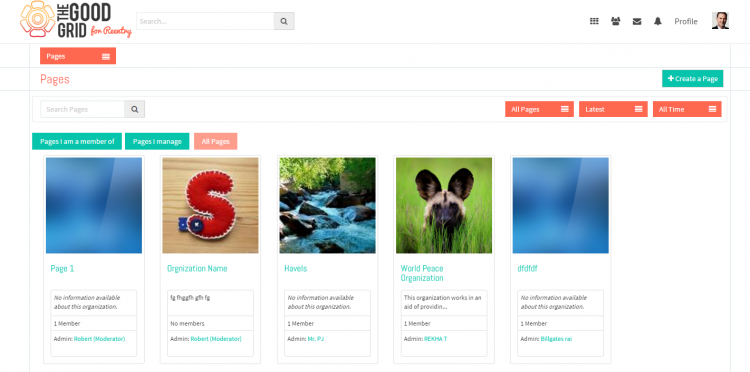750x372 pixels.
Task: Click the Mr. PJ admin link
Action: (x=316, y=339)
